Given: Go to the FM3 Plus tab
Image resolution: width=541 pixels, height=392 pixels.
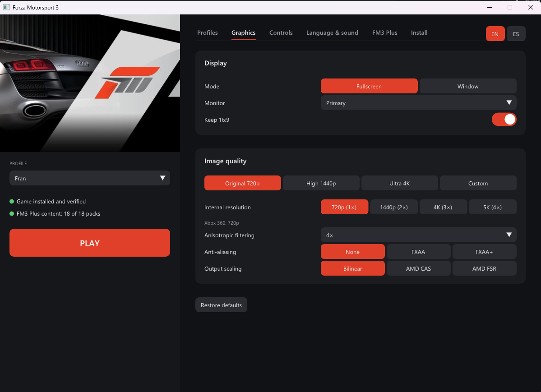Looking at the screenshot, I should (x=384, y=33).
